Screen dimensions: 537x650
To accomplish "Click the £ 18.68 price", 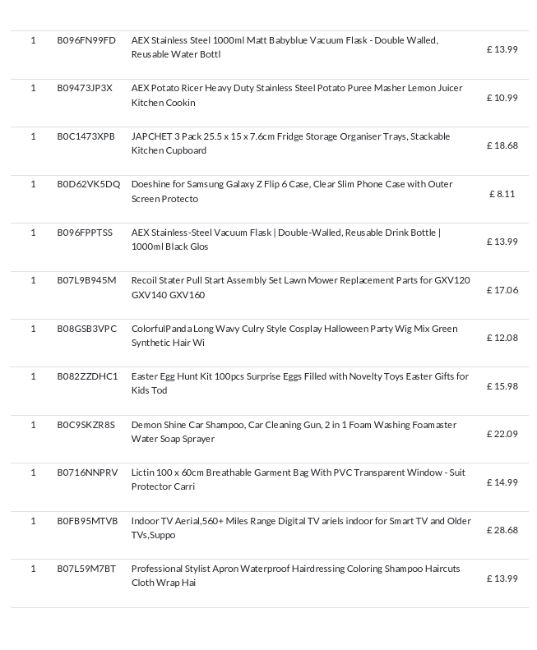I will click(x=502, y=146).
